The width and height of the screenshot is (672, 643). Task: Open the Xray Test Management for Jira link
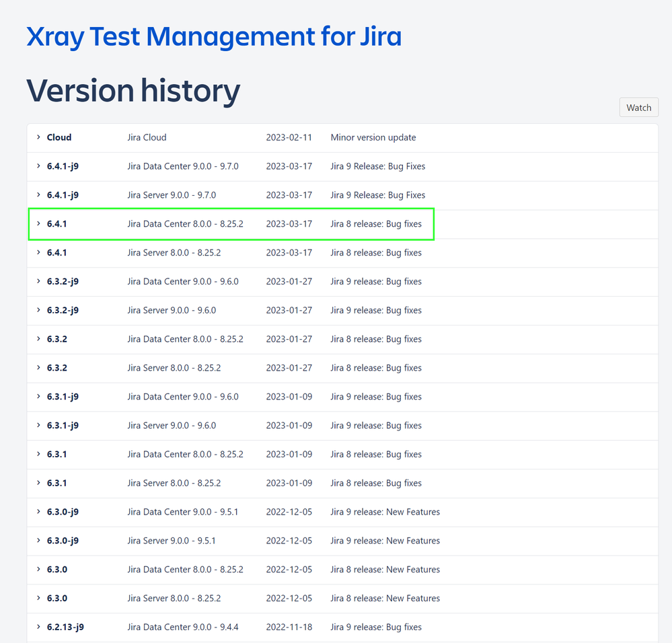click(x=214, y=36)
